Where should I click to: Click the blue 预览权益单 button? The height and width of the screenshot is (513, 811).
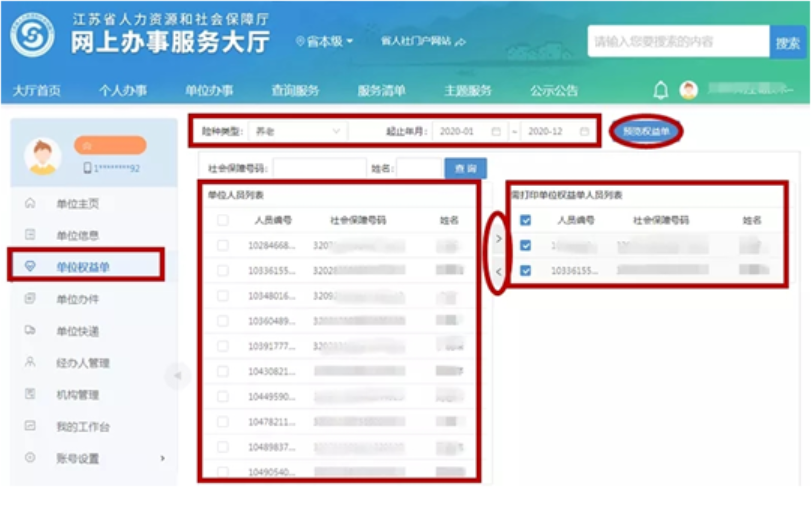646,131
